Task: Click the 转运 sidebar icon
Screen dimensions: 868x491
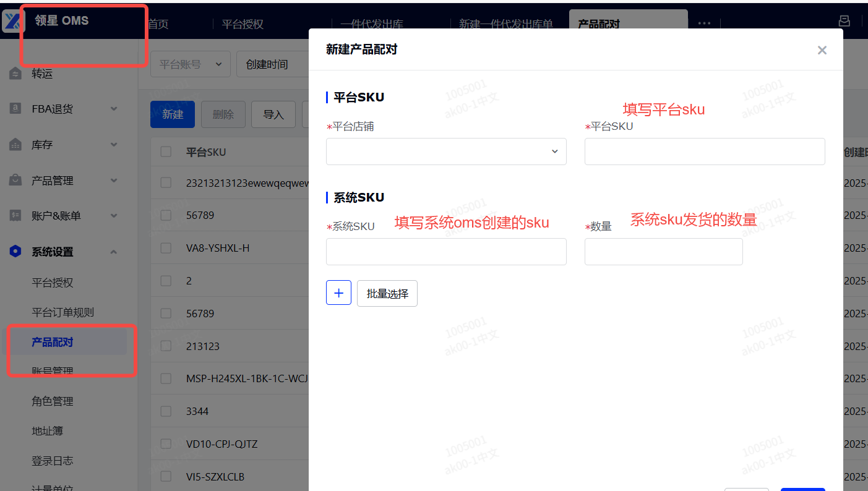Action: coord(15,74)
